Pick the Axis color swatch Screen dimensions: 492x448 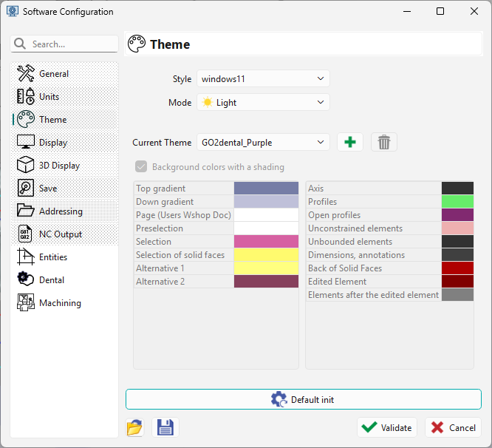point(457,188)
